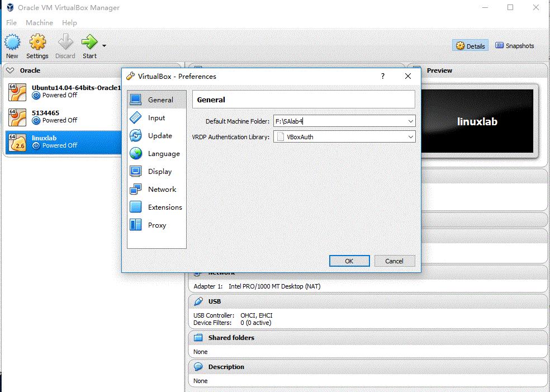Click the Network icon in Preferences
This screenshot has width=550, height=392.
(136, 189)
